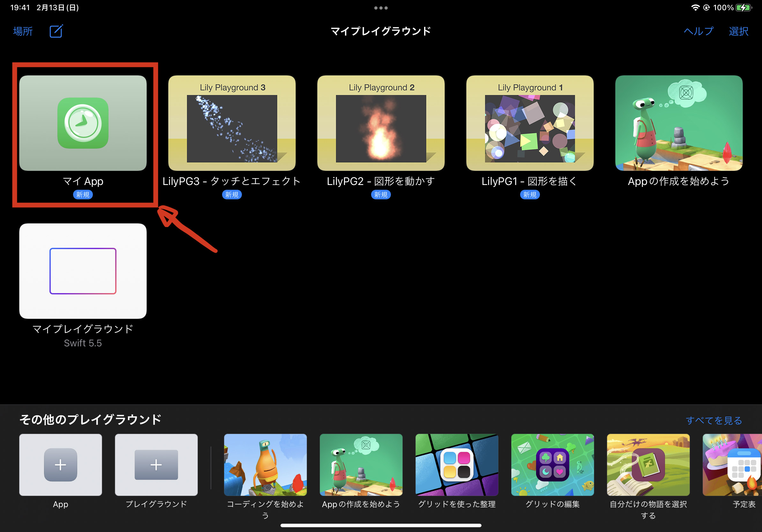Screen dimensions: 762x532
Task: Create a new App with plus icon
Action: click(61, 465)
